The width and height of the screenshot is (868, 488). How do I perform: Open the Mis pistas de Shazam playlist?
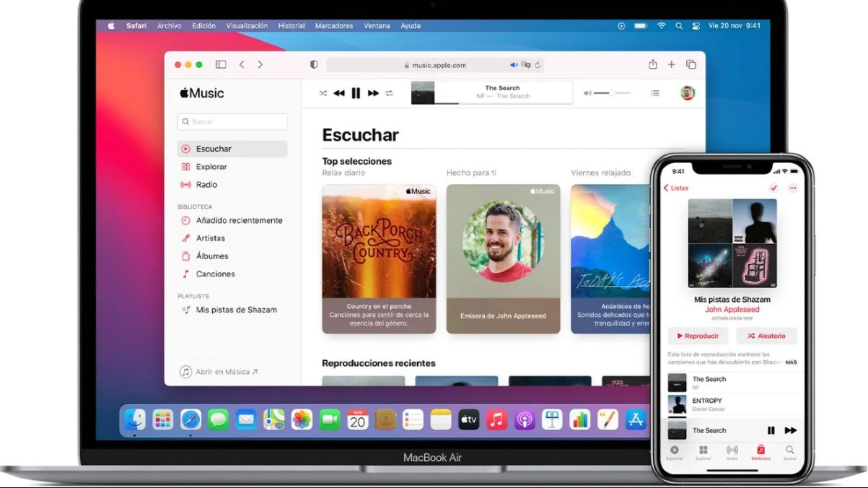pyautogui.click(x=232, y=310)
